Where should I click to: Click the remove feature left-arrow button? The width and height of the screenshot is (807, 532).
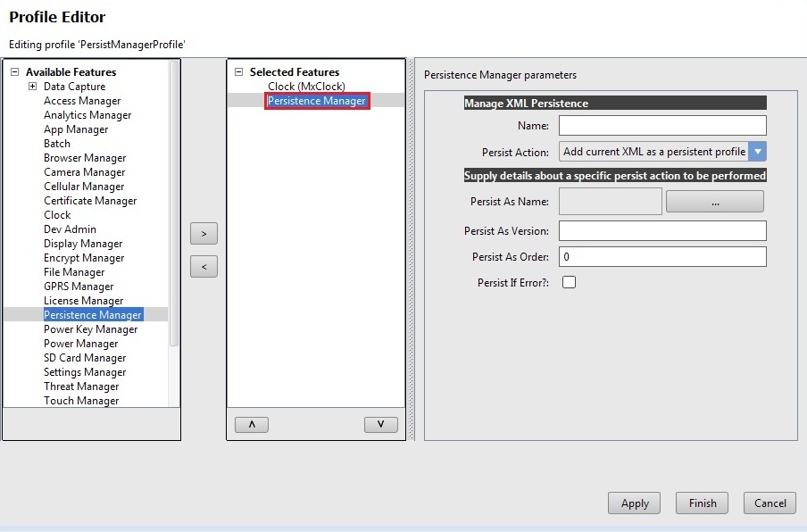point(204,266)
